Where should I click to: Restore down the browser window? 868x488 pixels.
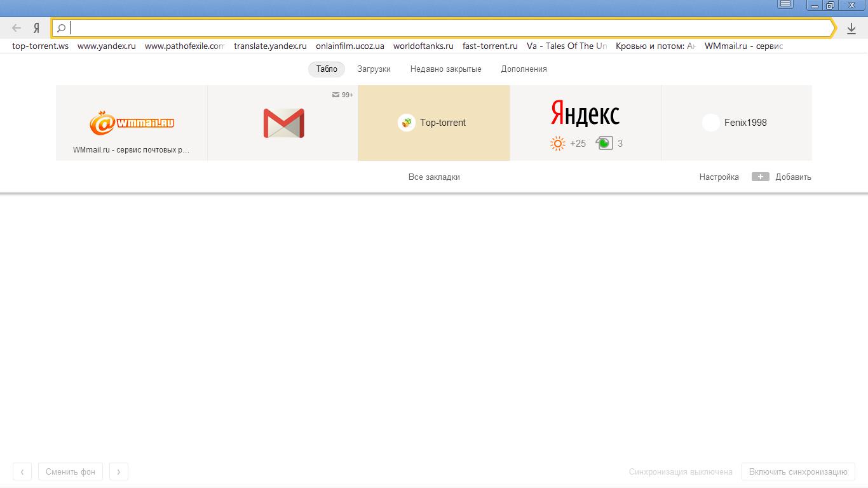point(830,4)
